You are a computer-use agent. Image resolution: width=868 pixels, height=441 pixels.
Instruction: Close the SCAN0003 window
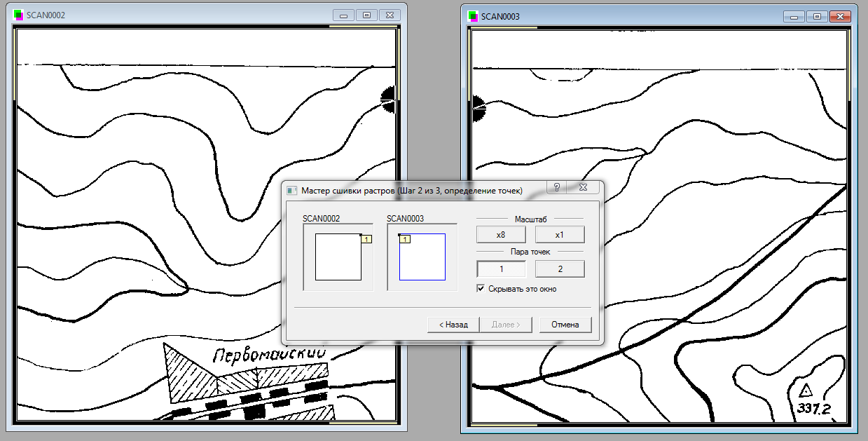coord(839,16)
